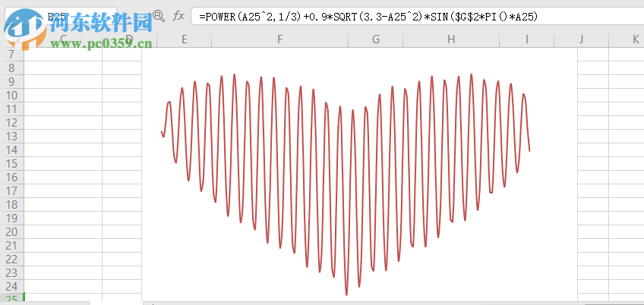Select cell J10 right of the chart
The width and height of the screenshot is (644, 305).
(593, 96)
